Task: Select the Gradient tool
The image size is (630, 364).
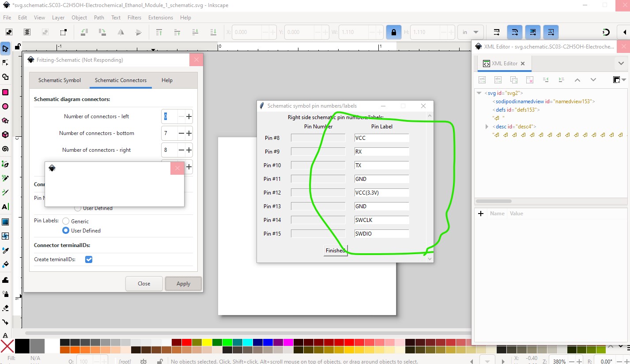Action: tap(5, 221)
